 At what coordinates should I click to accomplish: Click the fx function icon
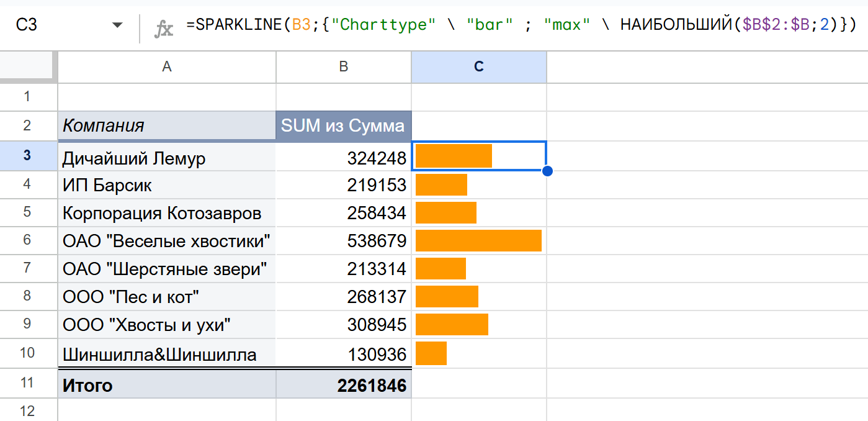pos(163,26)
